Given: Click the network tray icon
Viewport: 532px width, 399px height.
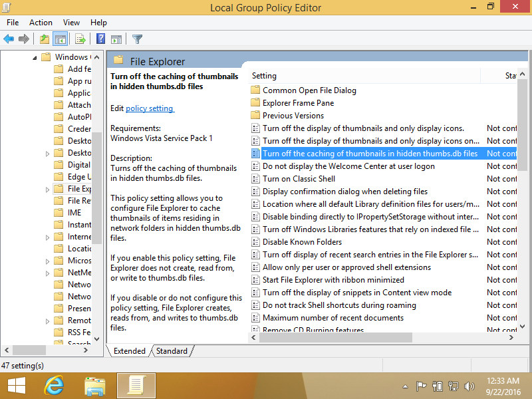Looking at the screenshot, I should coord(454,386).
